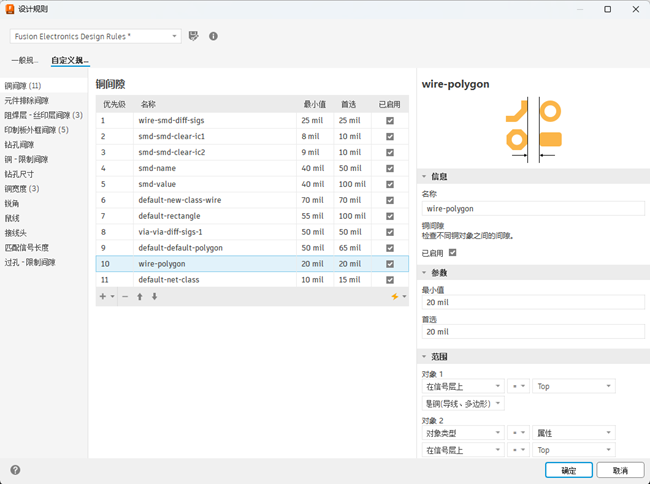Viewport: 650px width, 484px height.
Task: Disable the smd-name rule checkbox
Action: 390,168
